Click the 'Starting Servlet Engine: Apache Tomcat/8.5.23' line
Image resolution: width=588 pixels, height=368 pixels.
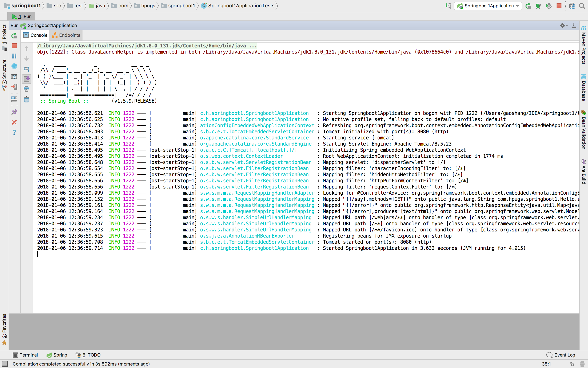[387, 144]
